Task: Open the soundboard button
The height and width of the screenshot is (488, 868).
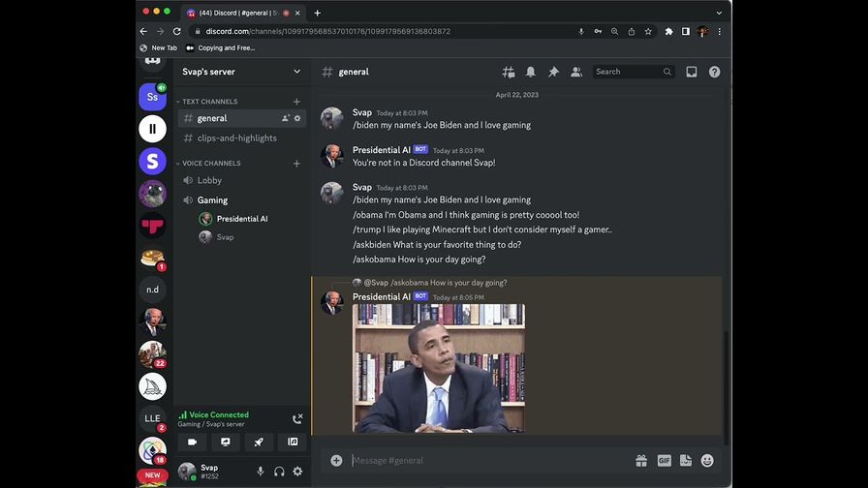Action: [x=293, y=442]
